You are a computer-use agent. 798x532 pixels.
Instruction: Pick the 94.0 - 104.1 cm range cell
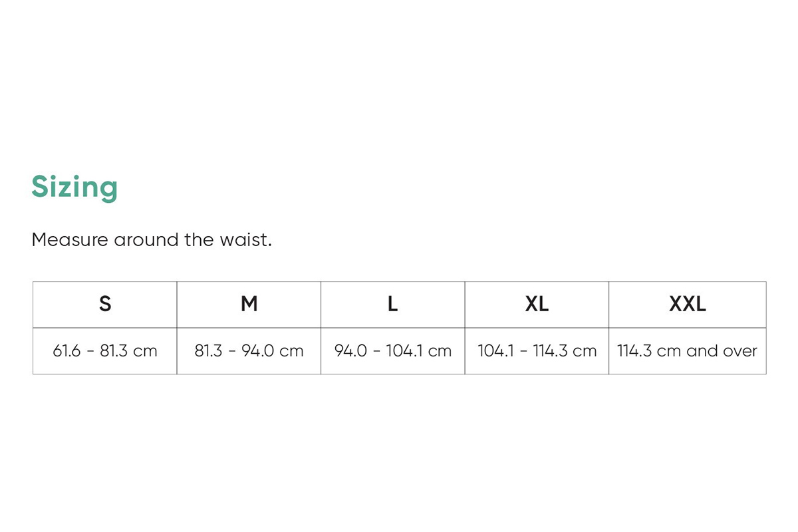(x=393, y=351)
